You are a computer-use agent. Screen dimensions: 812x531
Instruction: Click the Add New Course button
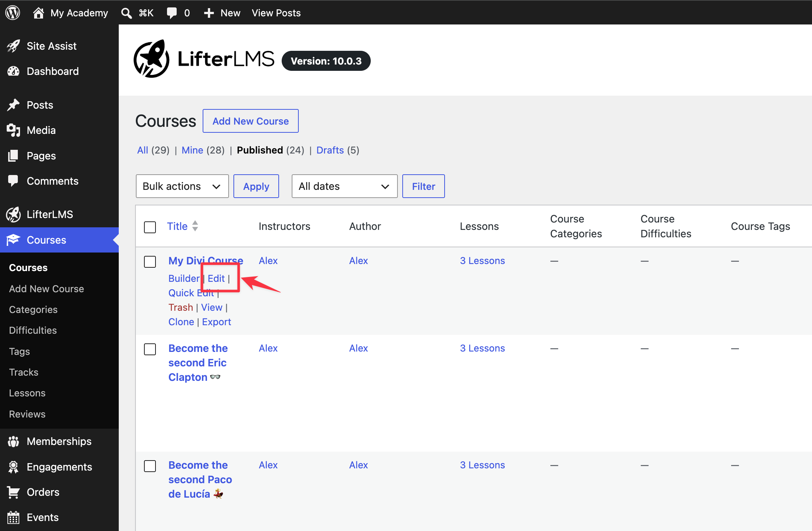(251, 121)
